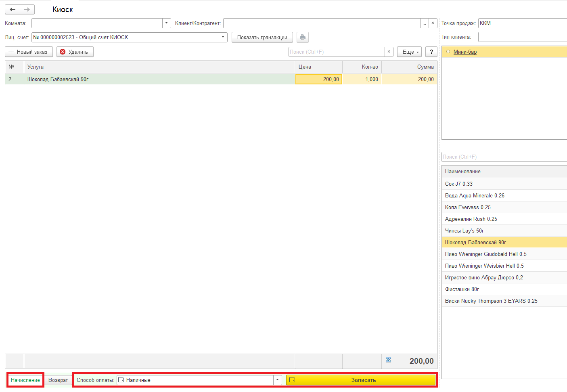Click the Удалить button
567x392 pixels.
[x=75, y=52]
